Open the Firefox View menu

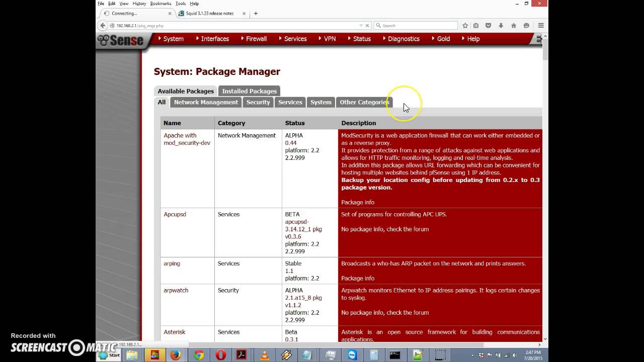pyautogui.click(x=124, y=4)
